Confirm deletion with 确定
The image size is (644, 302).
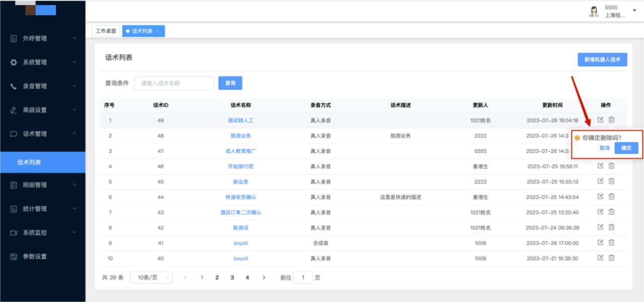626,148
